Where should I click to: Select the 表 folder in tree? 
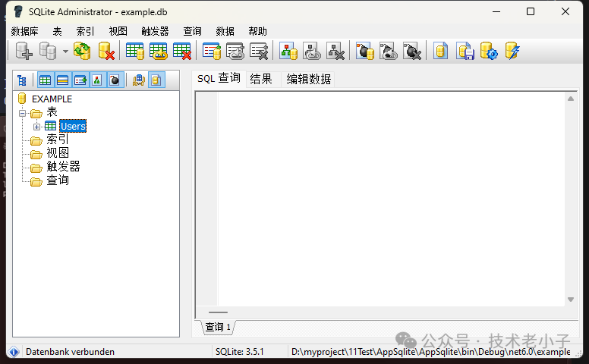coord(52,111)
